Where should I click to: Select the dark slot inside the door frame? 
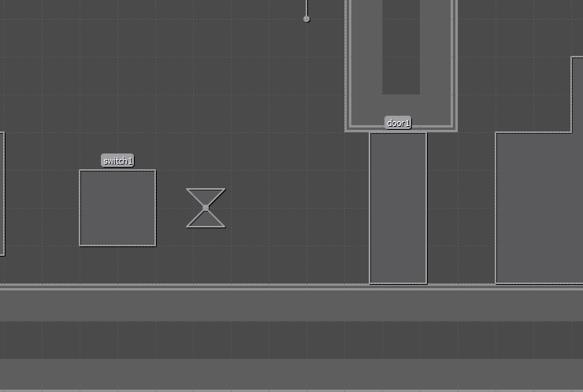(401, 47)
